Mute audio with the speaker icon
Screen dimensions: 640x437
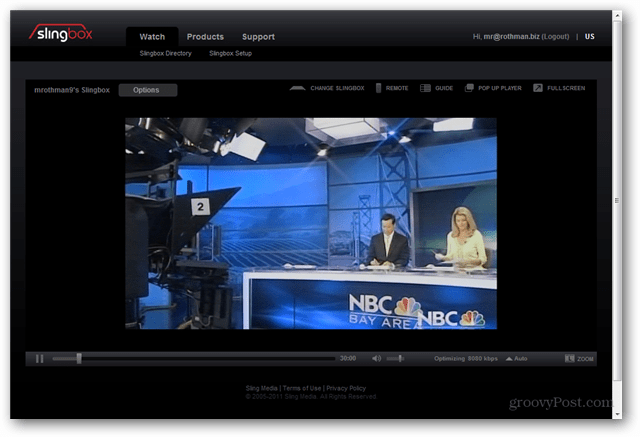coord(376,359)
